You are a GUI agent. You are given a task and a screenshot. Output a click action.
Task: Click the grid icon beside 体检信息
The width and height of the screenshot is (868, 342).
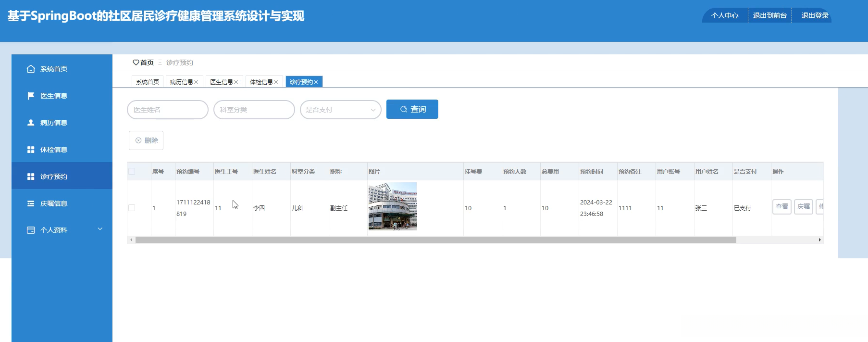pos(31,150)
